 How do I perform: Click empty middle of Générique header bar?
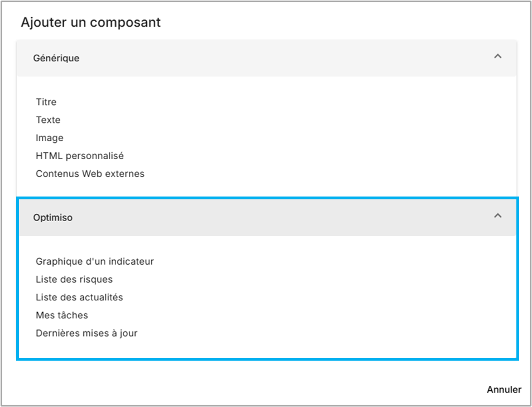tap(279, 58)
